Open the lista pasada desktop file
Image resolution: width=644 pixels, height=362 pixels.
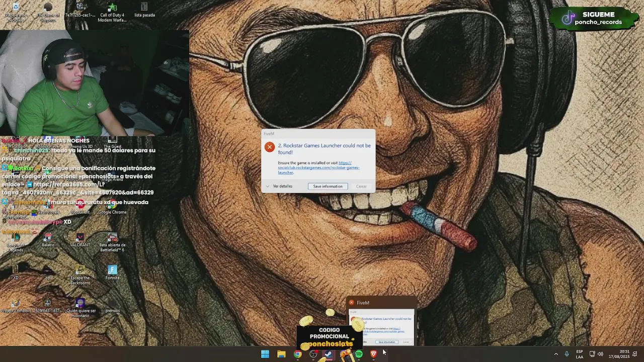tap(144, 11)
